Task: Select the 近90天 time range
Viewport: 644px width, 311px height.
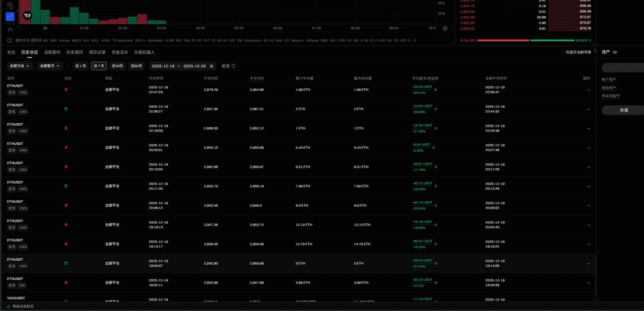Action: point(137,66)
